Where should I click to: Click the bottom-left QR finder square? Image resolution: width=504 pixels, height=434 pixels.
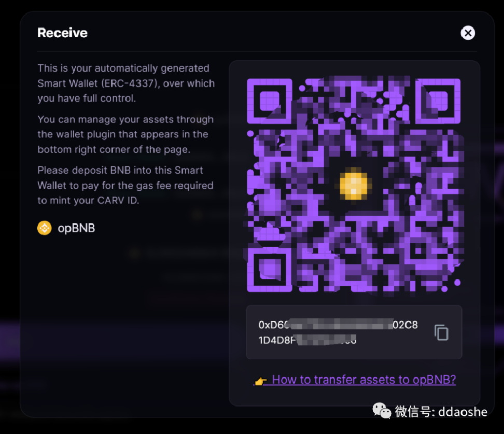click(x=270, y=270)
